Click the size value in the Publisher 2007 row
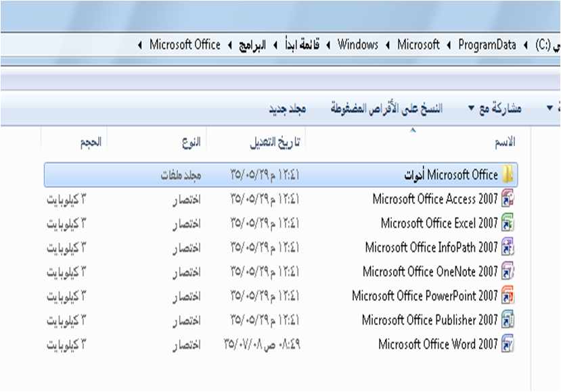The width and height of the screenshot is (561, 392). click(66, 321)
